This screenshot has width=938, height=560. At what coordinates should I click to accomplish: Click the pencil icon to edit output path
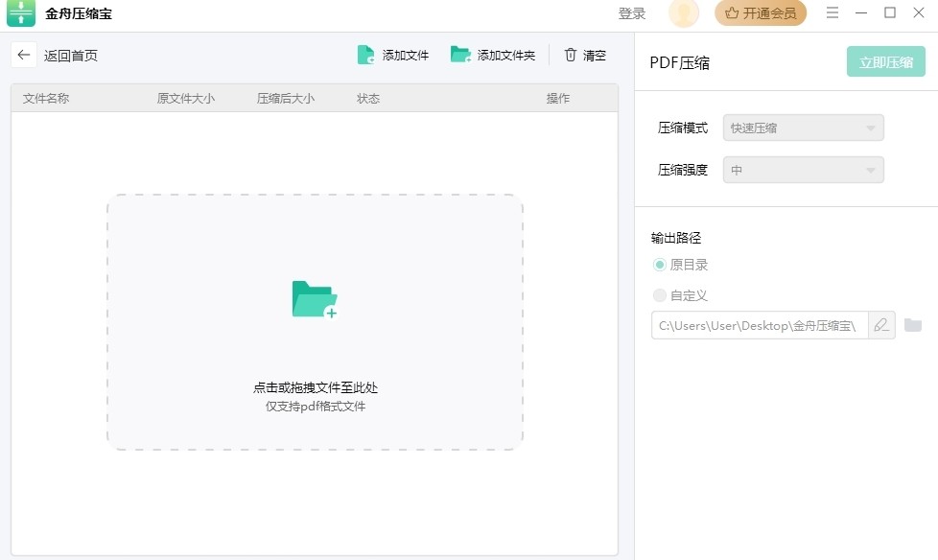880,325
